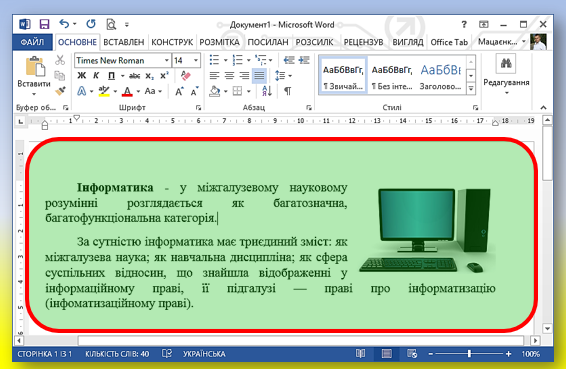Select print layout view in status bar

click(x=386, y=353)
